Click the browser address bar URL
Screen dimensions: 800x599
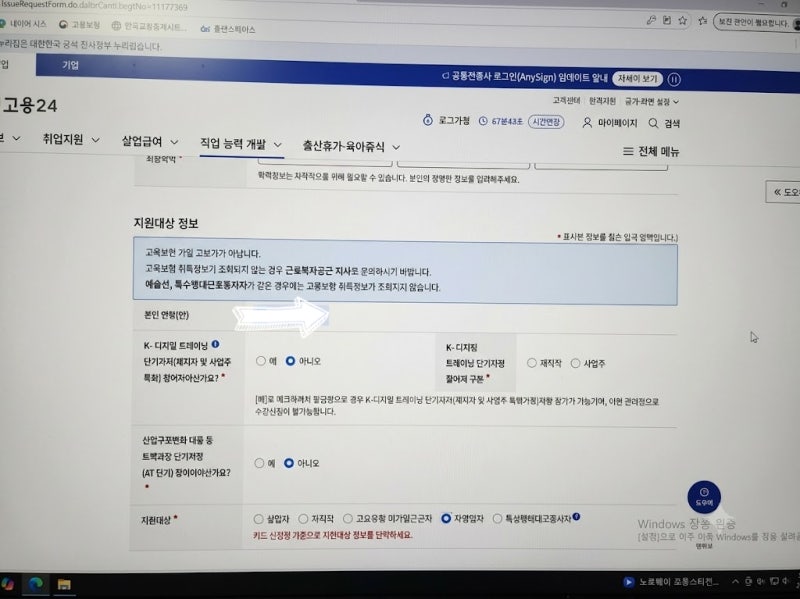[x=94, y=6]
